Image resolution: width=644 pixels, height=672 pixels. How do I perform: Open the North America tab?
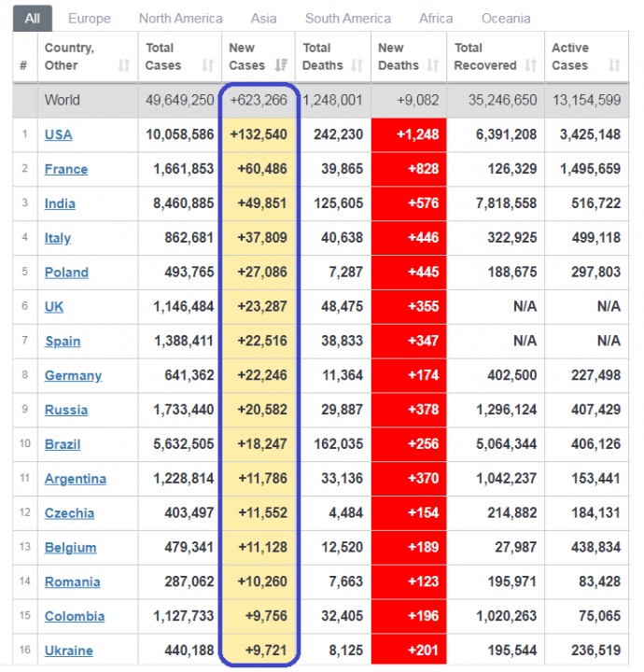[x=180, y=18]
